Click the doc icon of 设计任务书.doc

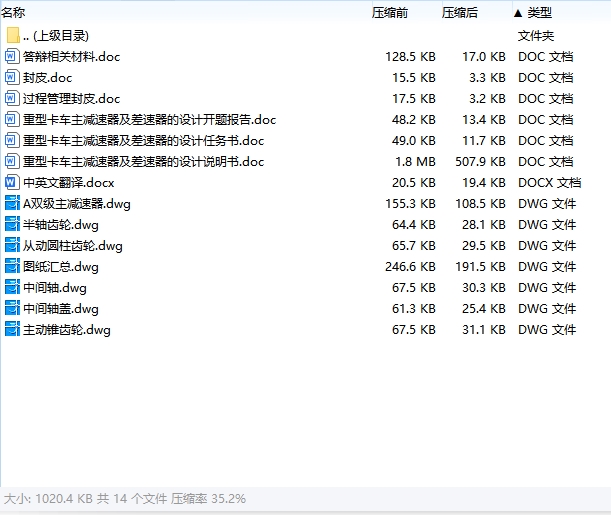(12, 141)
